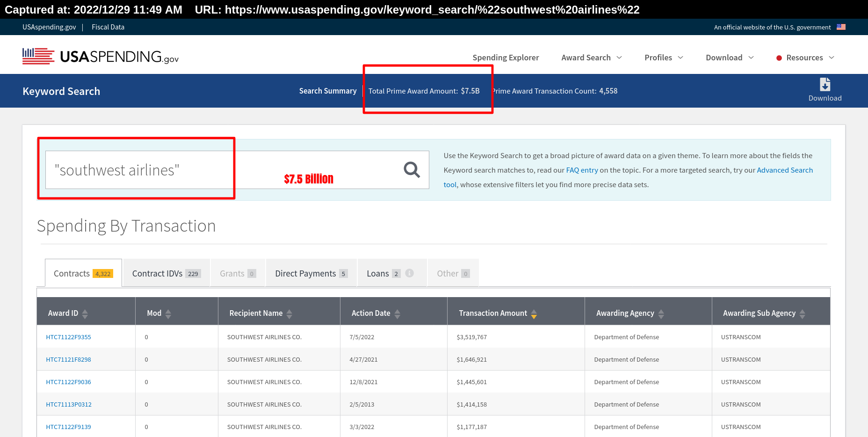Sort by Transaction Amount column arrows
The image size is (868, 437).
point(534,313)
